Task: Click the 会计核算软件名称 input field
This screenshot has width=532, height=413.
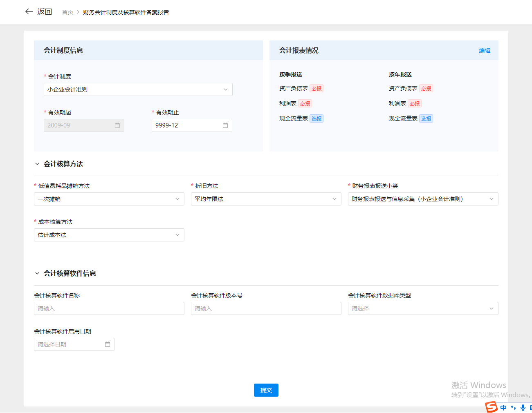Action: 109,308
